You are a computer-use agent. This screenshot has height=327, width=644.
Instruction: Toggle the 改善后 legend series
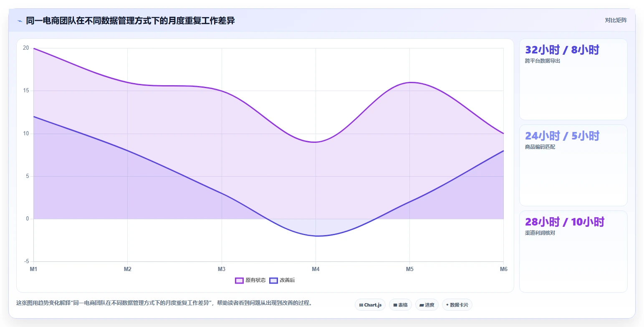point(282,280)
